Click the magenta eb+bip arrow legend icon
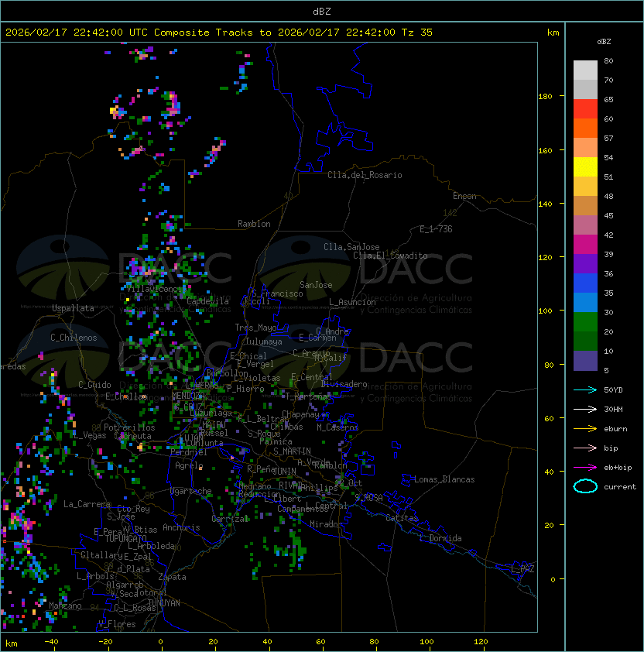The width and height of the screenshot is (644, 652). [x=585, y=468]
